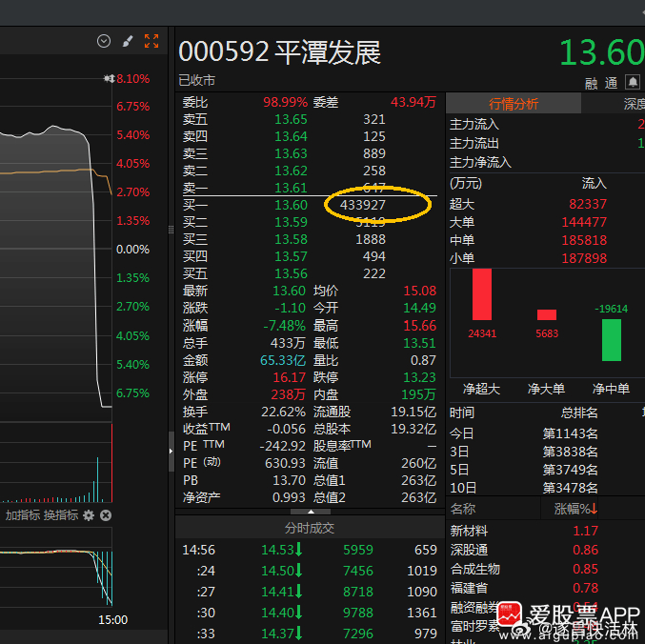This screenshot has height=644, width=645.
Task: Click the 委比 value 98.99%
Action: 285,102
